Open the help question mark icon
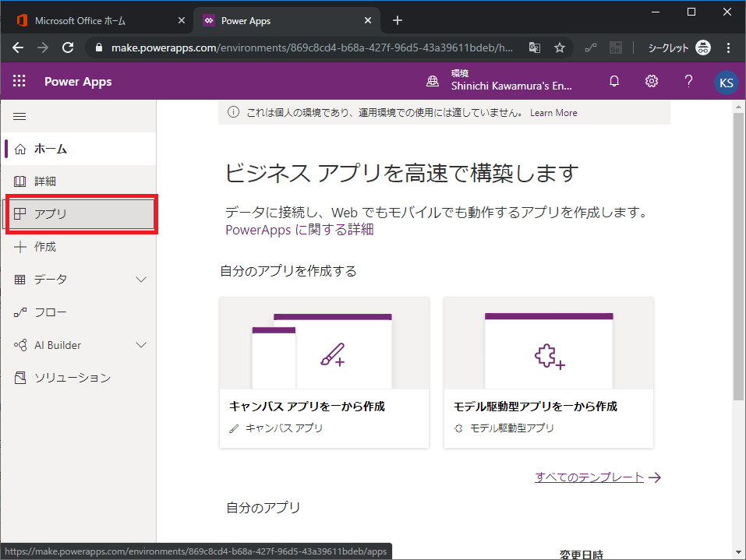The image size is (746, 560). (688, 81)
